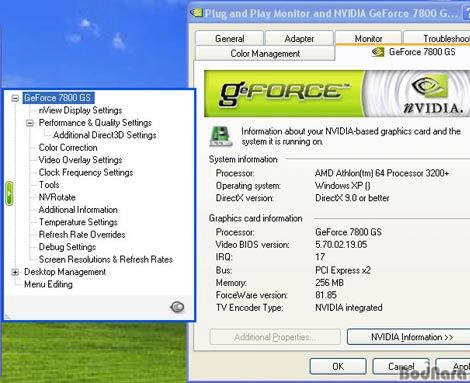Click the DirectX 9.0 or better value
Viewport: 470px width, 383px height.
[x=352, y=198]
